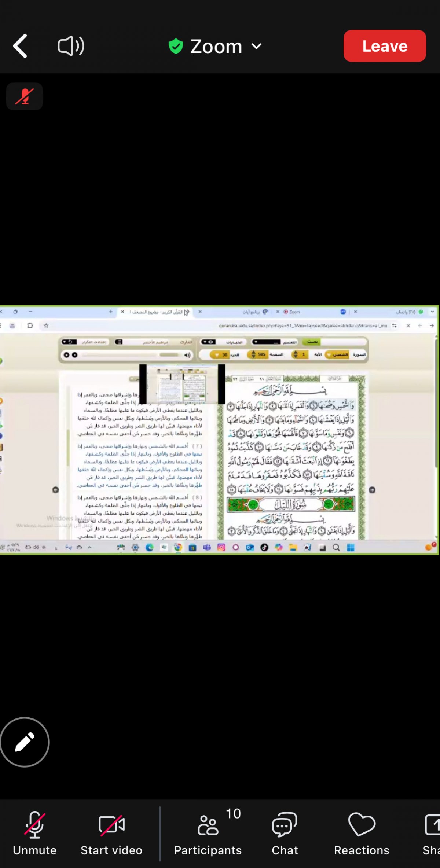Open the browser extensions puzzle icon
Image resolution: width=440 pixels, height=868 pixels.
point(30,325)
